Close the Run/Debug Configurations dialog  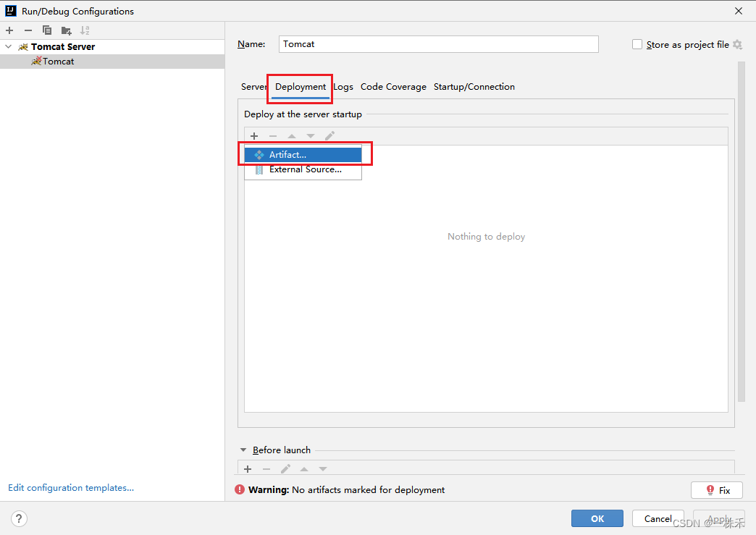[x=738, y=11]
